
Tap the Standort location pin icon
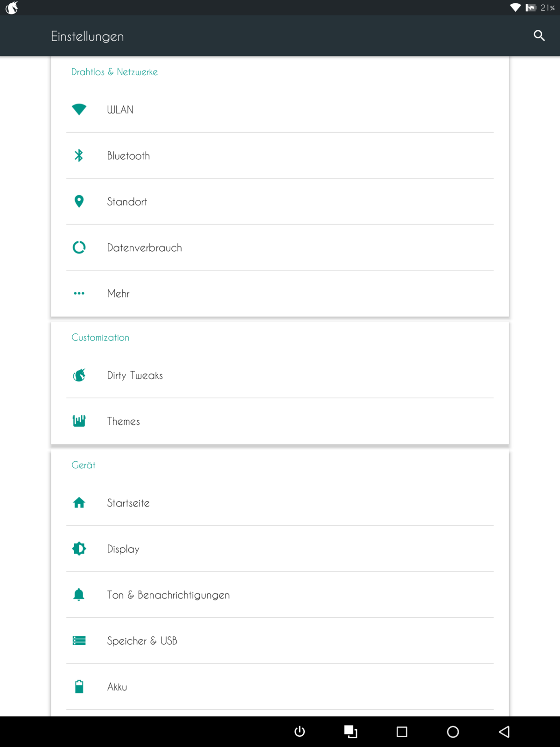(x=79, y=201)
